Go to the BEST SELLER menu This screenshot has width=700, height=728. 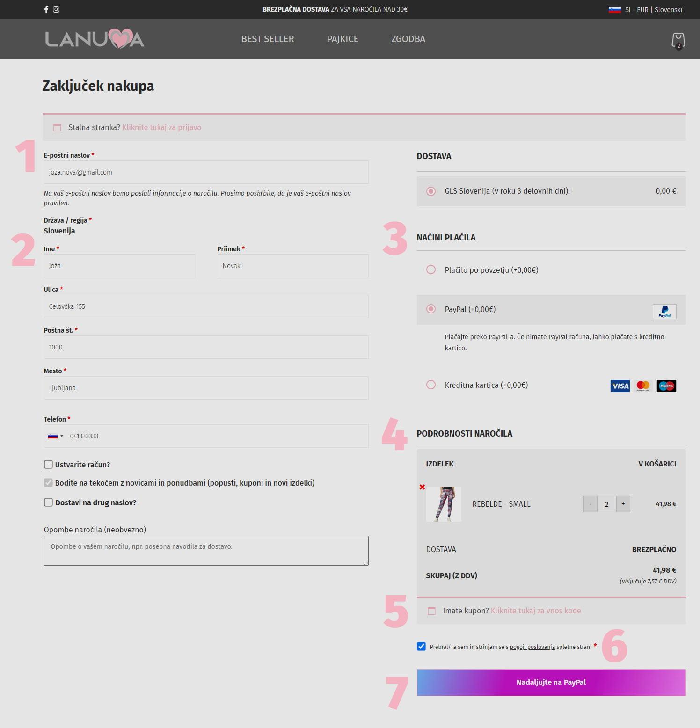click(x=268, y=39)
